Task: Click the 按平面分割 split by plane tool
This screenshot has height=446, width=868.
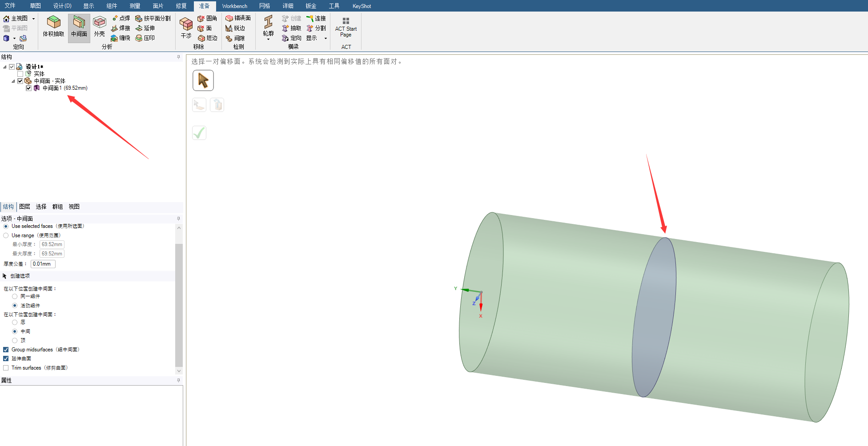Action: 153,18
